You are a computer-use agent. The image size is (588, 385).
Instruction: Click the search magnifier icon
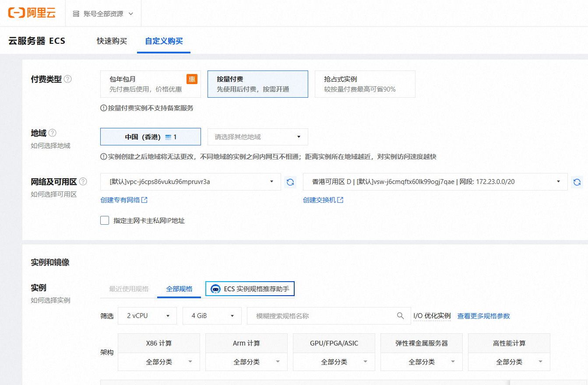(400, 316)
